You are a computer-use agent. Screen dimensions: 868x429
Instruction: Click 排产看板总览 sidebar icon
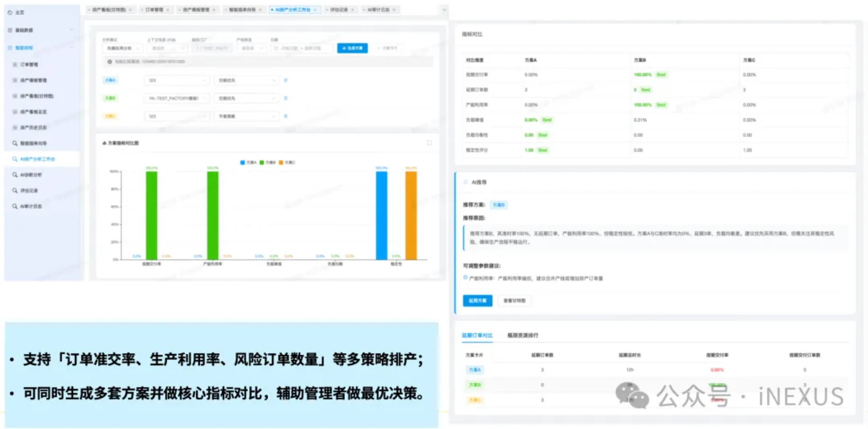[15, 112]
